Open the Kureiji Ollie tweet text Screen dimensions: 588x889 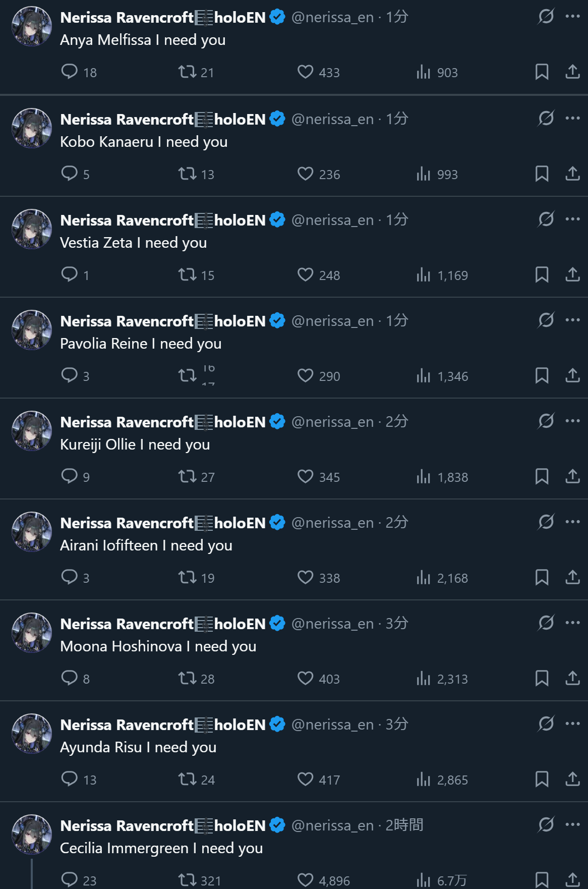(x=135, y=444)
